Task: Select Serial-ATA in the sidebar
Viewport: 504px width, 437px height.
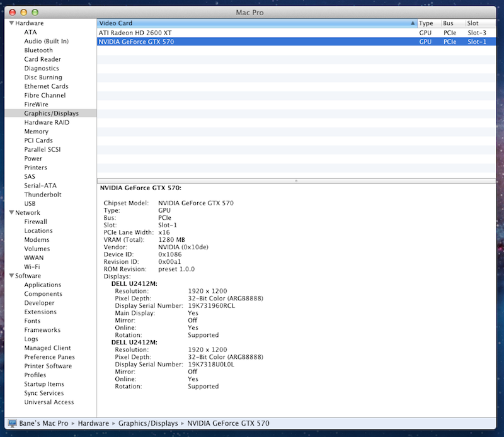Action: coord(40,185)
